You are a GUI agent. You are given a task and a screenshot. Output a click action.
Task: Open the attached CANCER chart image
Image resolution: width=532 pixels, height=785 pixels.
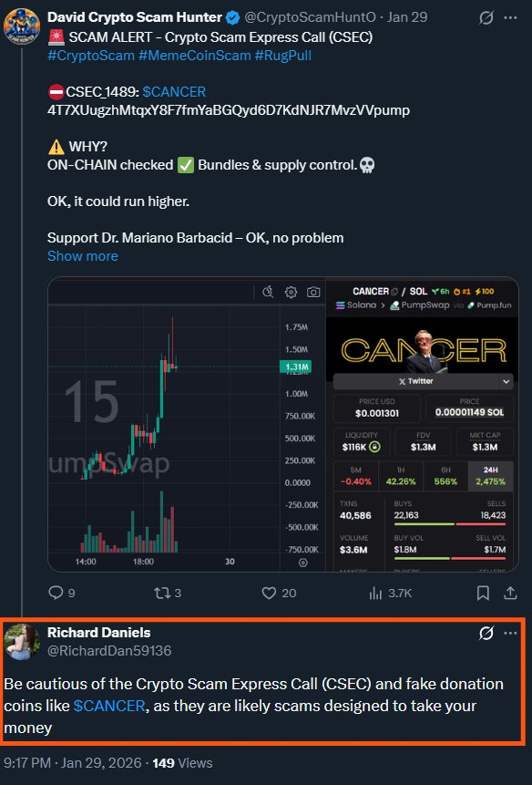coord(283,424)
